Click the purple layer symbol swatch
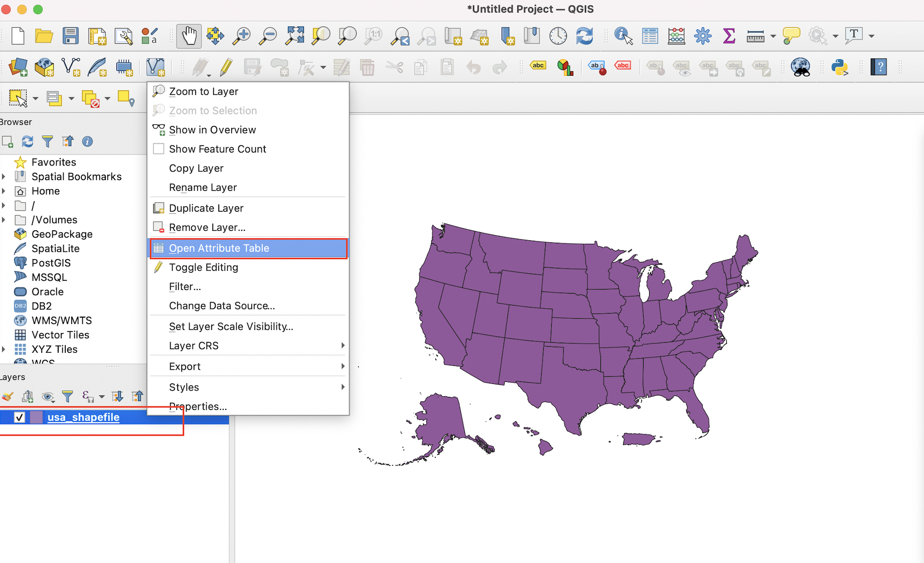The height and width of the screenshot is (563, 924). [x=36, y=417]
